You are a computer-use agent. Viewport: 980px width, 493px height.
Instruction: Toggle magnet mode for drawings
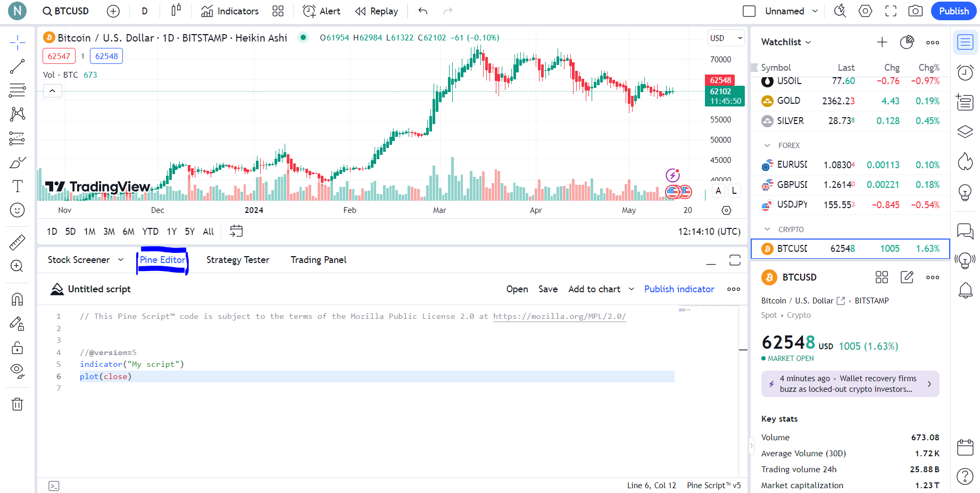[17, 299]
